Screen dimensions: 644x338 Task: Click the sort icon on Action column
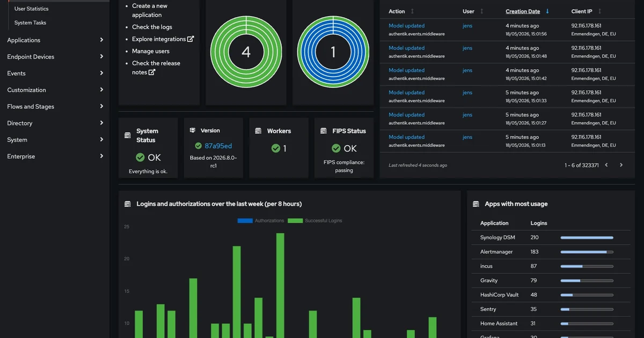tap(412, 11)
